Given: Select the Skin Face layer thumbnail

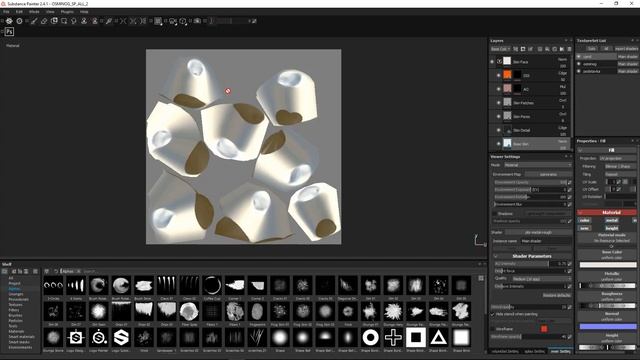Looking at the screenshot, I should point(507,61).
